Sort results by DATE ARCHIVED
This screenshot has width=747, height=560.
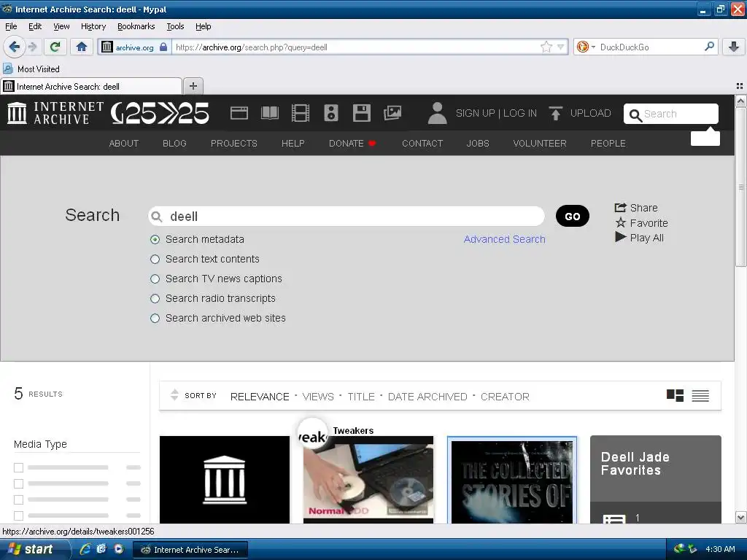click(x=427, y=397)
